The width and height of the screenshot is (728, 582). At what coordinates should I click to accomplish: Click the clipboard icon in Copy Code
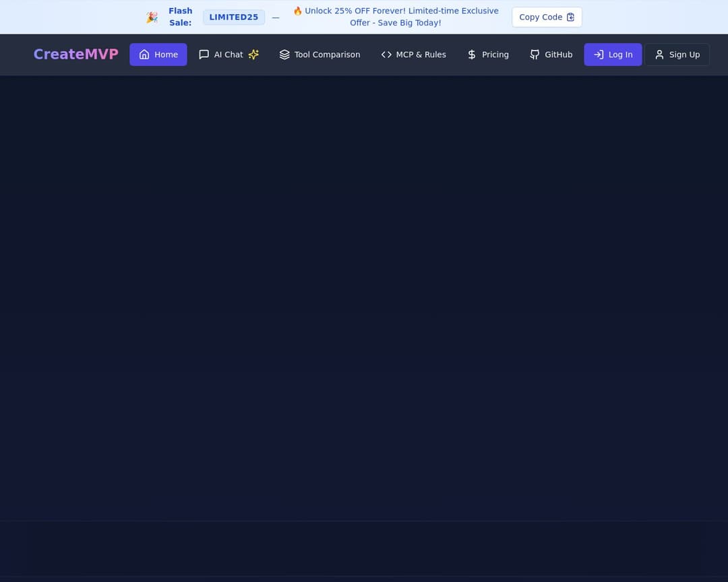(x=570, y=18)
